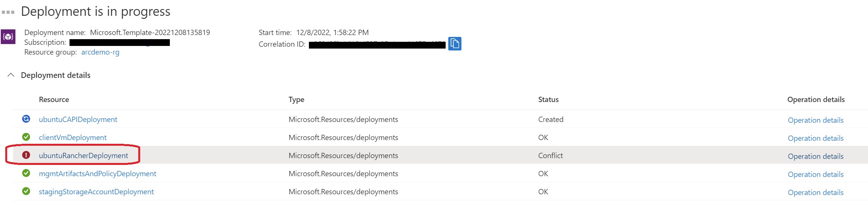Viewport: 868px width, 224px height.
Task: Select the Type cell of ubuntuCAPIDeployment row
Action: click(343, 119)
